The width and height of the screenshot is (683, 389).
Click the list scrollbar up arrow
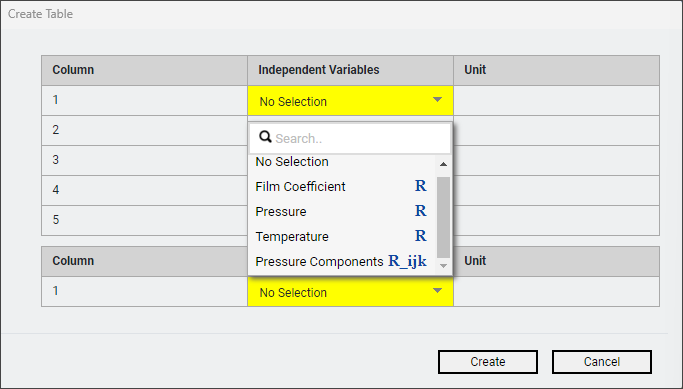[x=443, y=164]
